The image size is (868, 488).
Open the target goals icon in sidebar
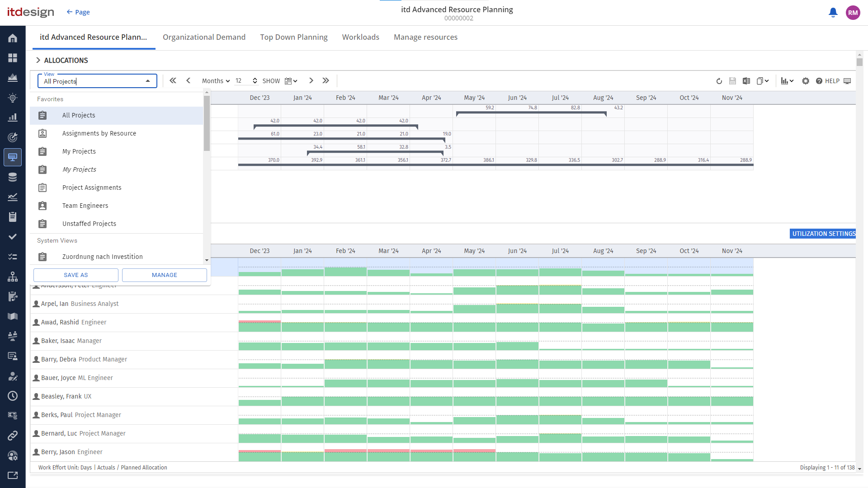13,137
